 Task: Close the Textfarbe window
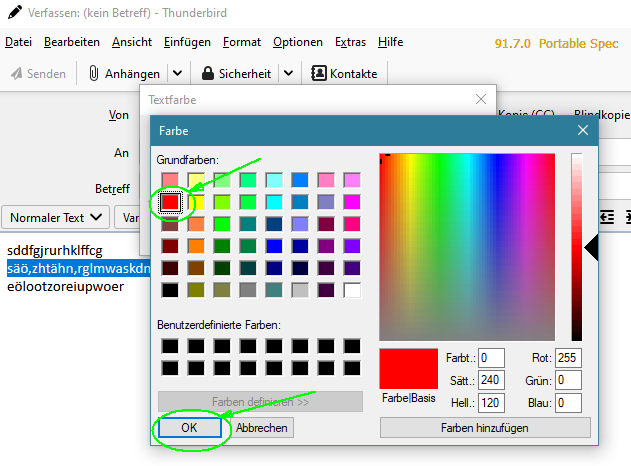coord(482,100)
